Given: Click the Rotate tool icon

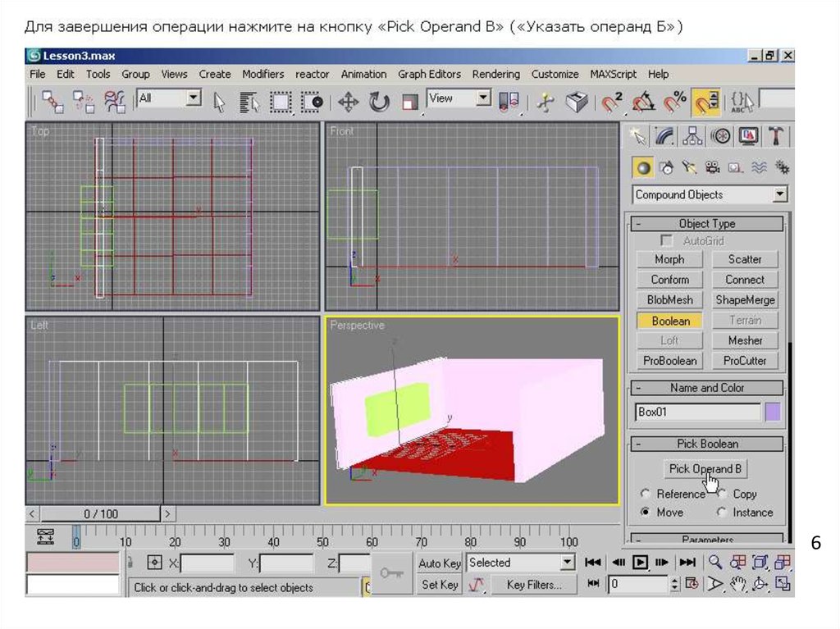Looking at the screenshot, I should pyautogui.click(x=379, y=102).
